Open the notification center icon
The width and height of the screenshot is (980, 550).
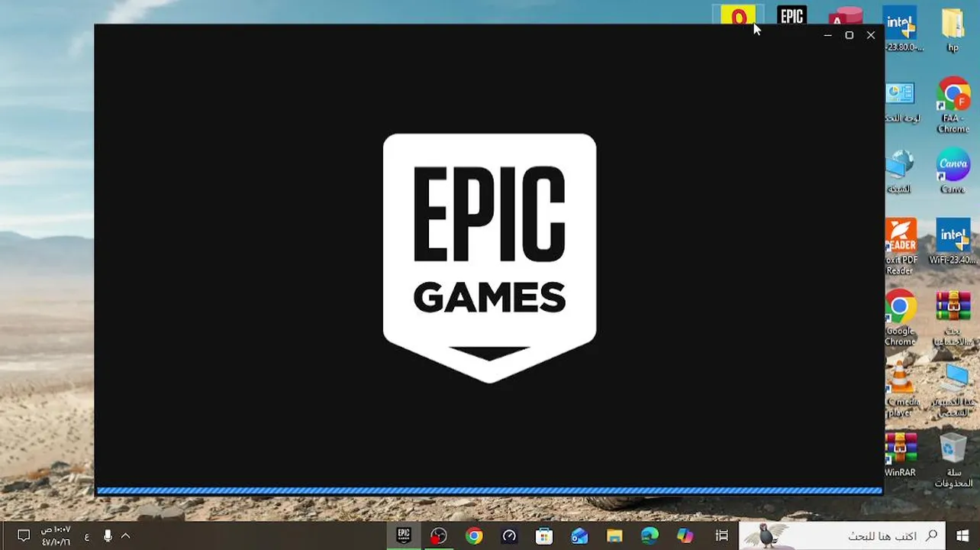(x=23, y=535)
